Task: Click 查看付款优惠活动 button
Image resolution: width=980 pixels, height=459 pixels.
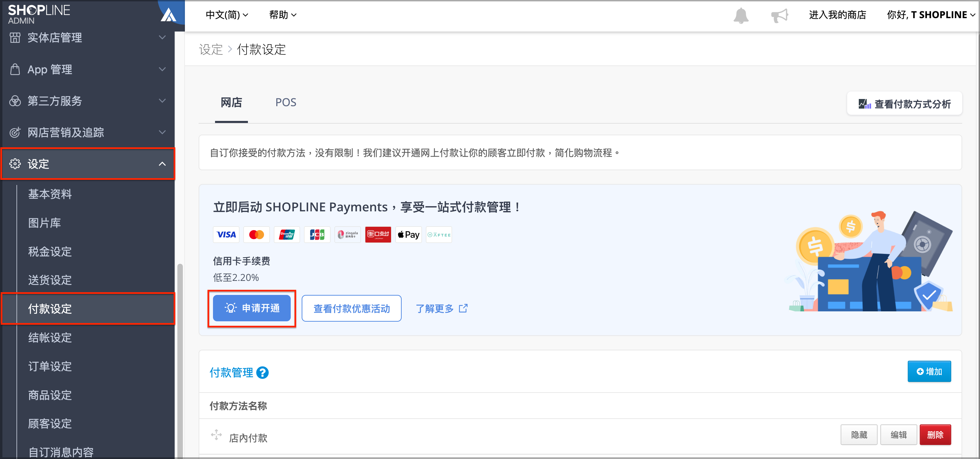Action: pos(352,308)
